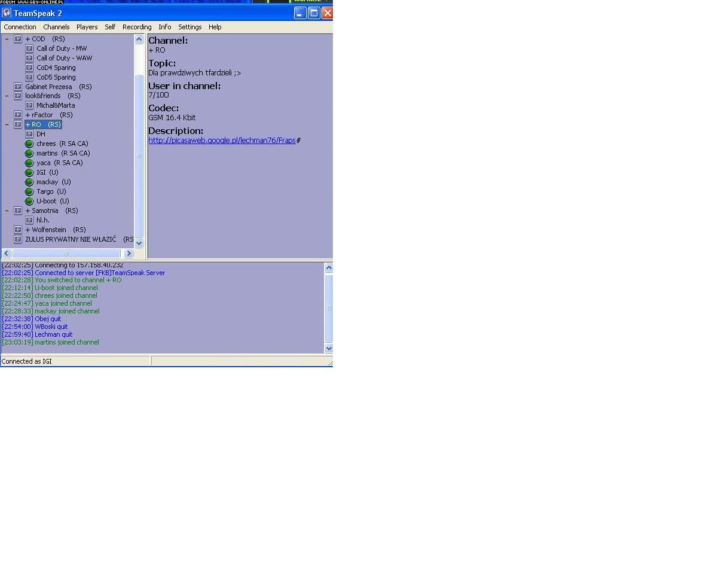
Task: Click the user count "7/100"
Action: (x=158, y=95)
